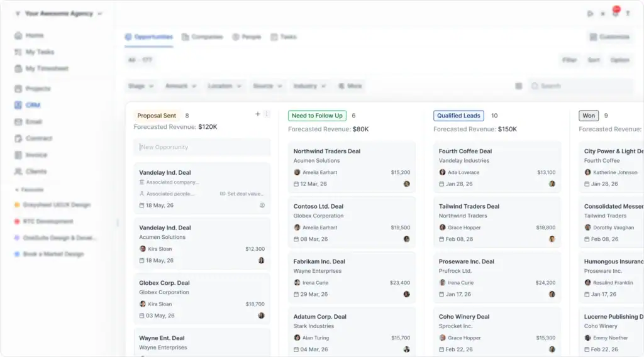Expand the Stage filter dropdown
Screen dimensions: 644x357
coord(141,85)
